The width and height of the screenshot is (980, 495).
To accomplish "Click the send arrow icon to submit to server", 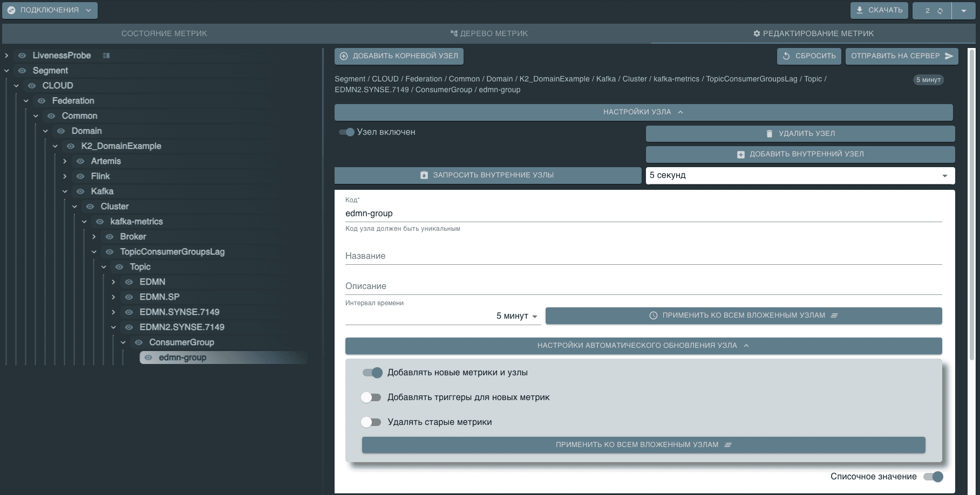I will coord(949,56).
